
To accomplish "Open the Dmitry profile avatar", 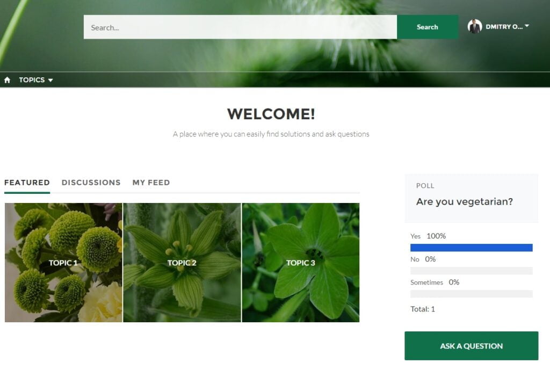I will click(475, 27).
